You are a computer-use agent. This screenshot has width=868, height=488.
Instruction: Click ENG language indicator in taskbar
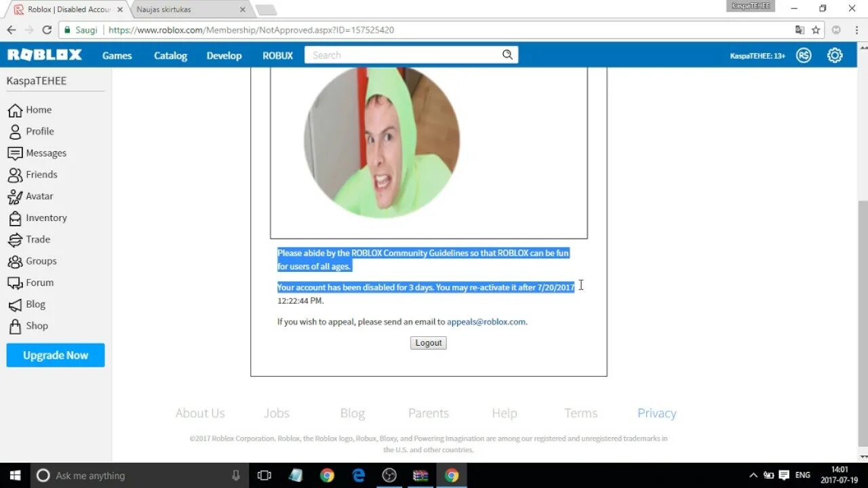[803, 475]
